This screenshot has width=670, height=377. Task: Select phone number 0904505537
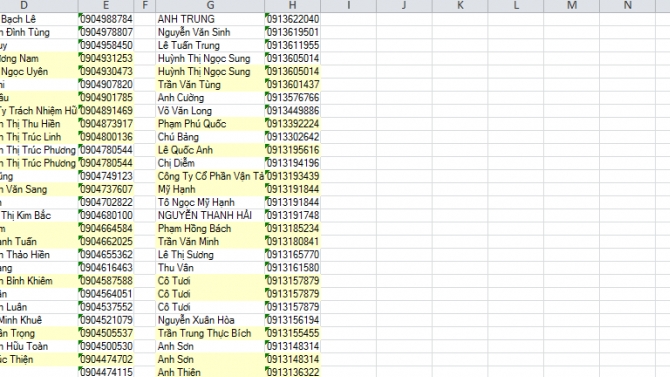click(106, 333)
